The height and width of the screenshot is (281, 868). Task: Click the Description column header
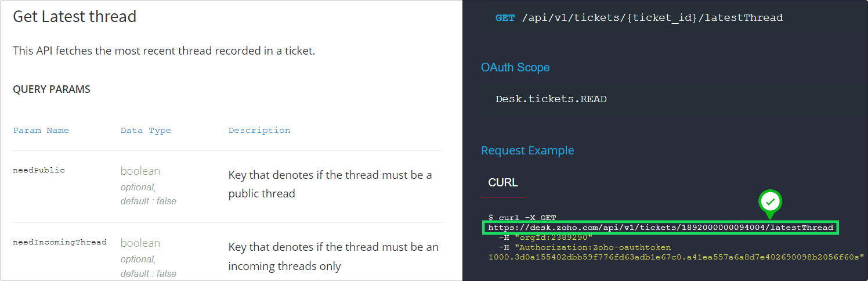click(259, 131)
